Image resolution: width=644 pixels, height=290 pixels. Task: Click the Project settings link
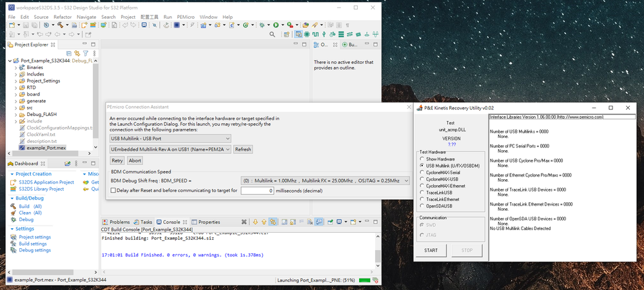35,237
